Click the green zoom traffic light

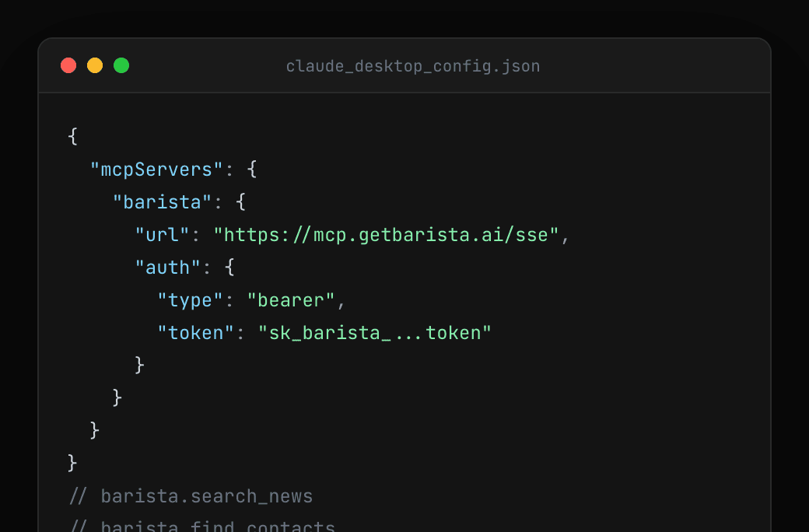point(121,65)
